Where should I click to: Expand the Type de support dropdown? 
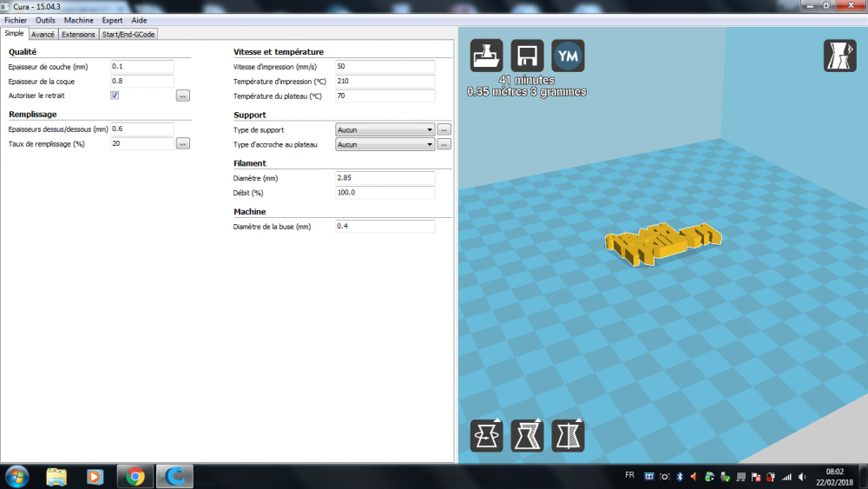[x=385, y=129]
